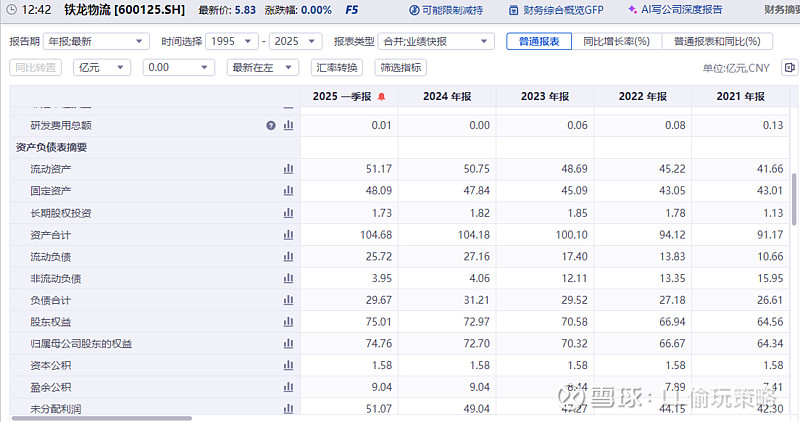The image size is (800, 422).
Task: Open the 亿元 unit dropdown
Action: pos(102,67)
